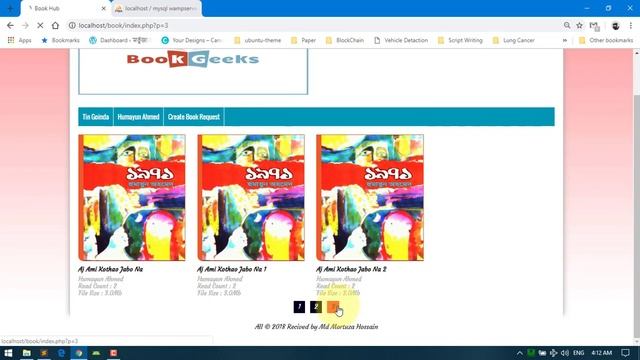Screen dimensions: 640x360
Task: Bookmark this page with the star icon
Action: (x=580, y=25)
